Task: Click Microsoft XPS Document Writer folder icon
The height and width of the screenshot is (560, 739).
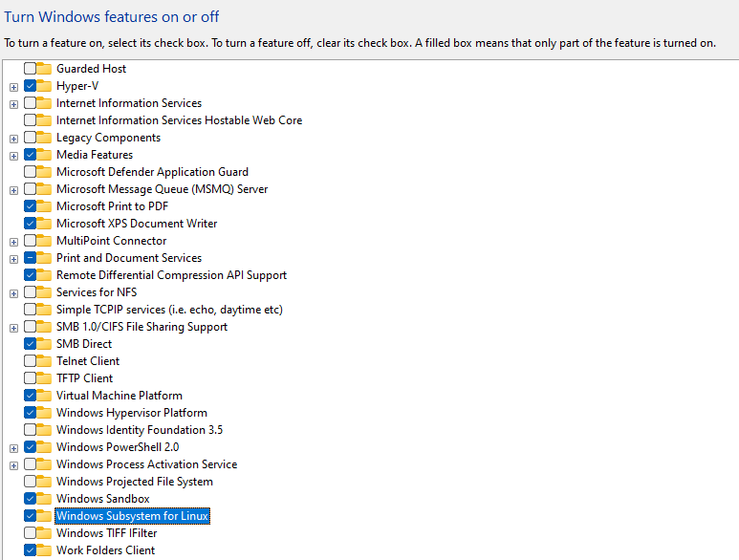Action: pyautogui.click(x=44, y=224)
